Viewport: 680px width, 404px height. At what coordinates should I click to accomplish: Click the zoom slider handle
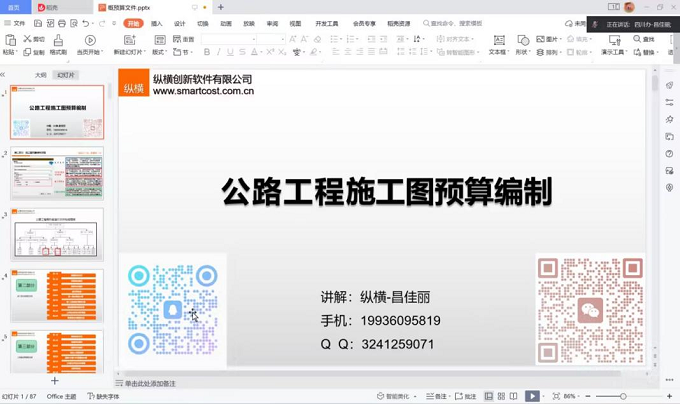point(623,396)
